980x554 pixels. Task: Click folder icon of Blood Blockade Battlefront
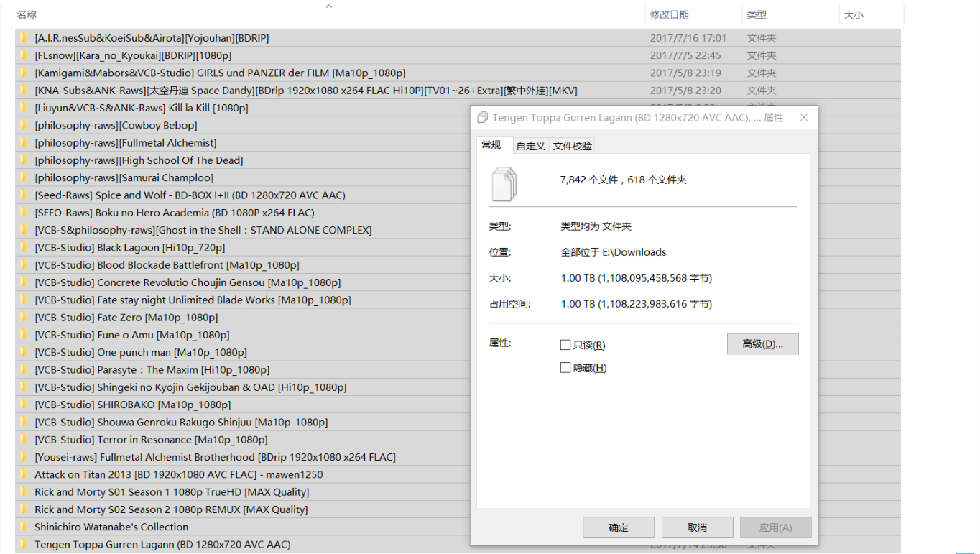click(24, 264)
